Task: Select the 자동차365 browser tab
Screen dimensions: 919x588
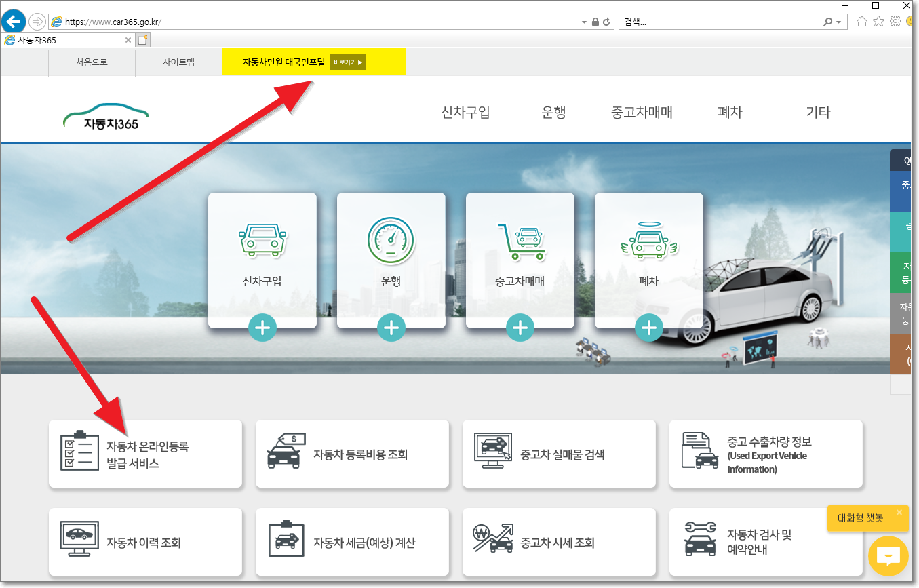Action: click(66, 40)
